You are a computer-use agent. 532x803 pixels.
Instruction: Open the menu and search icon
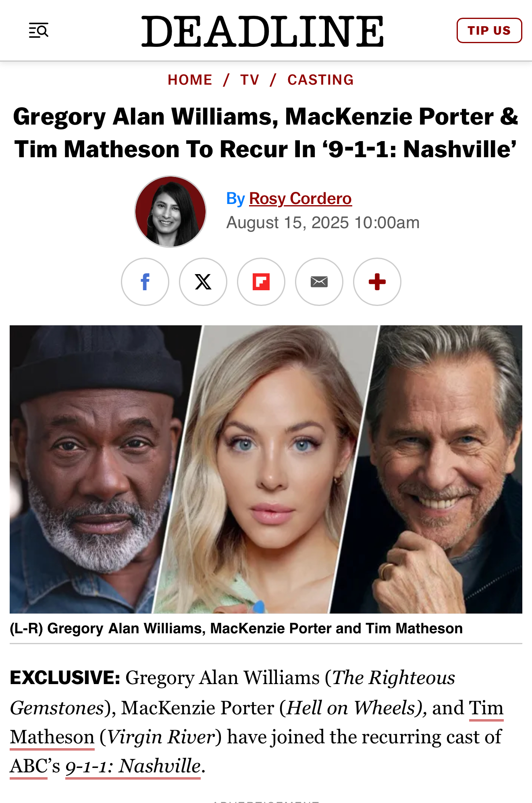39,30
